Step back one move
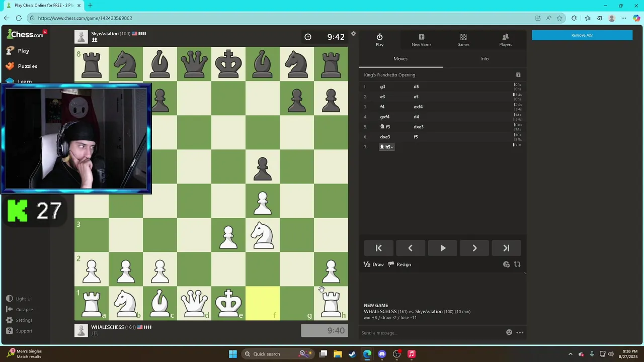 tap(411, 248)
